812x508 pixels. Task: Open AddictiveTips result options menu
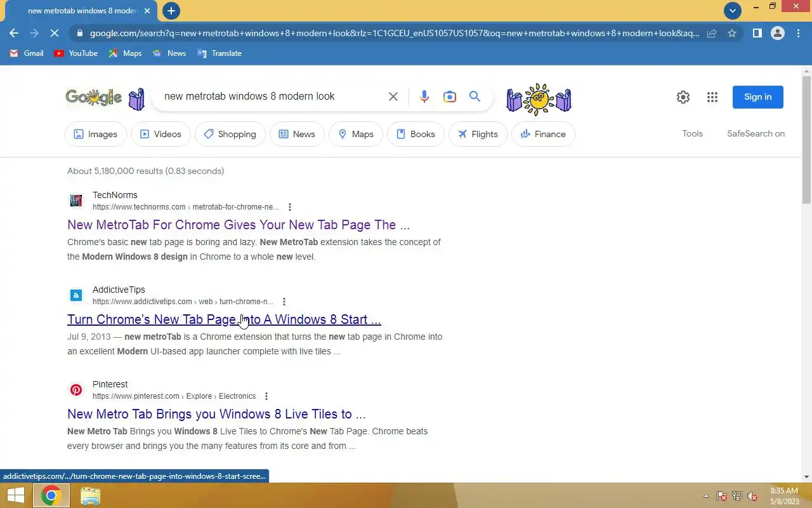[284, 302]
